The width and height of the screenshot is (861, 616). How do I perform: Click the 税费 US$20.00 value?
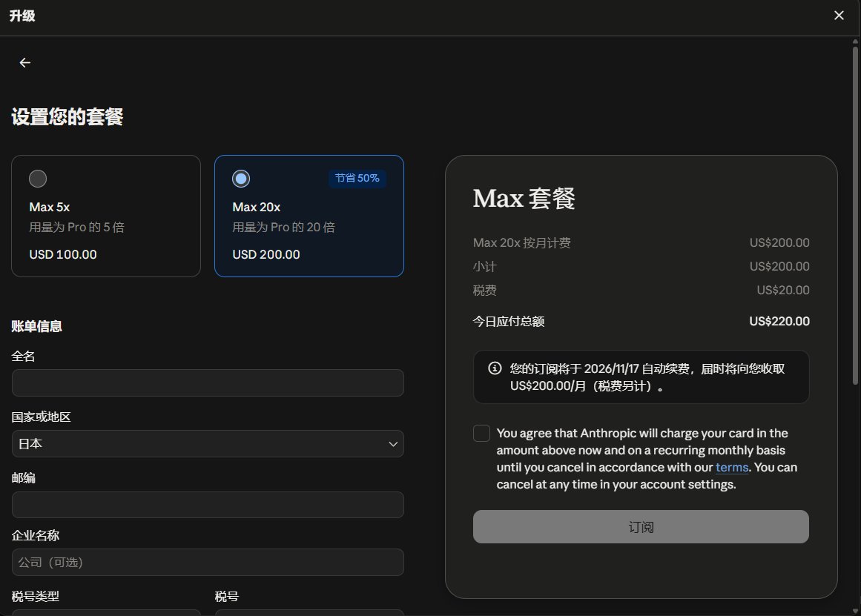(783, 290)
